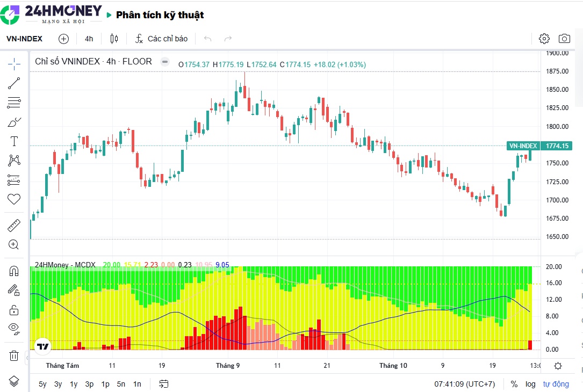
Task: Select the 1y time range
Action: click(74, 384)
